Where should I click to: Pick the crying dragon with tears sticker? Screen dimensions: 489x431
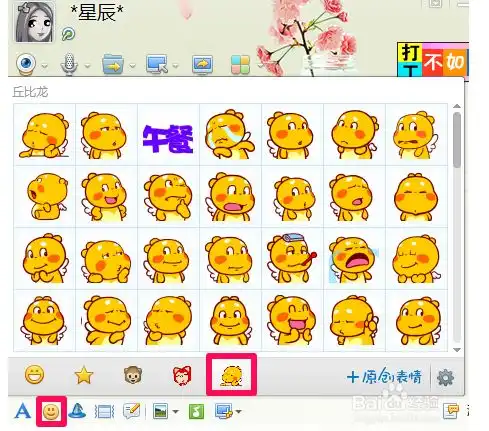click(230, 135)
